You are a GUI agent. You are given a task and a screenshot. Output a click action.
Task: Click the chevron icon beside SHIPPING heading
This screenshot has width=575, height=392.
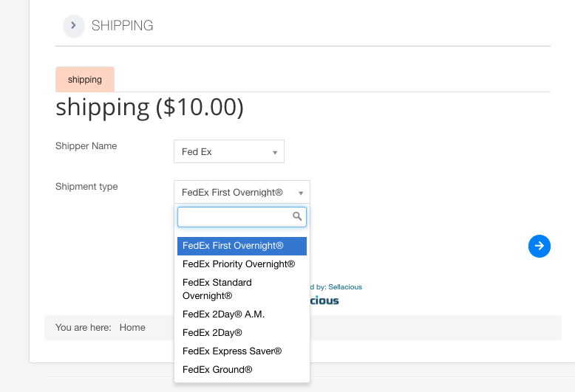click(x=74, y=26)
